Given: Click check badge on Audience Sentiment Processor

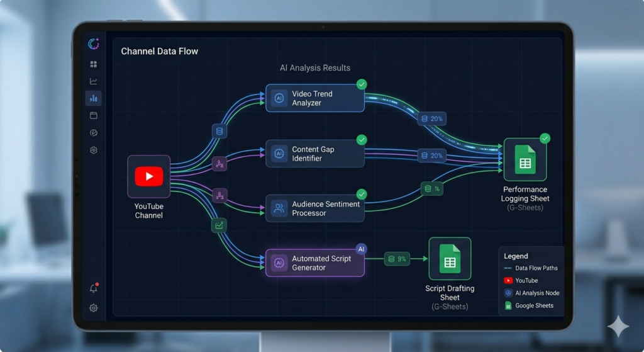Looking at the screenshot, I should pos(362,194).
